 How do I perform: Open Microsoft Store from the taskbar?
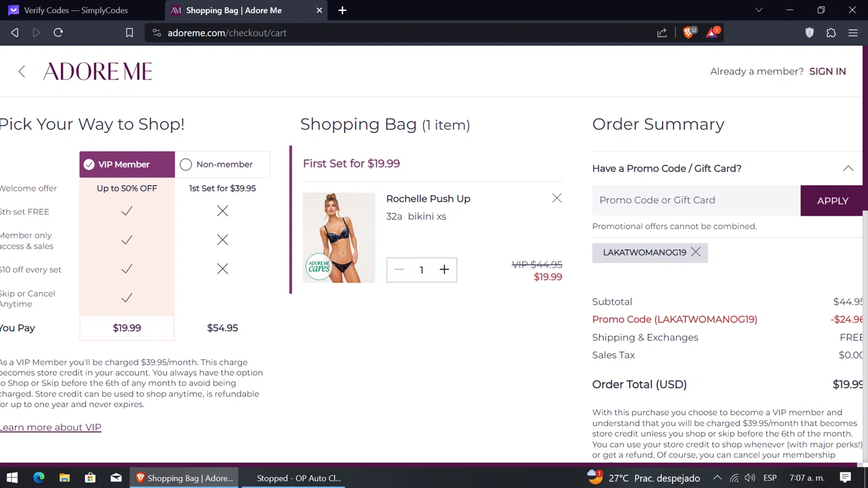click(x=90, y=478)
